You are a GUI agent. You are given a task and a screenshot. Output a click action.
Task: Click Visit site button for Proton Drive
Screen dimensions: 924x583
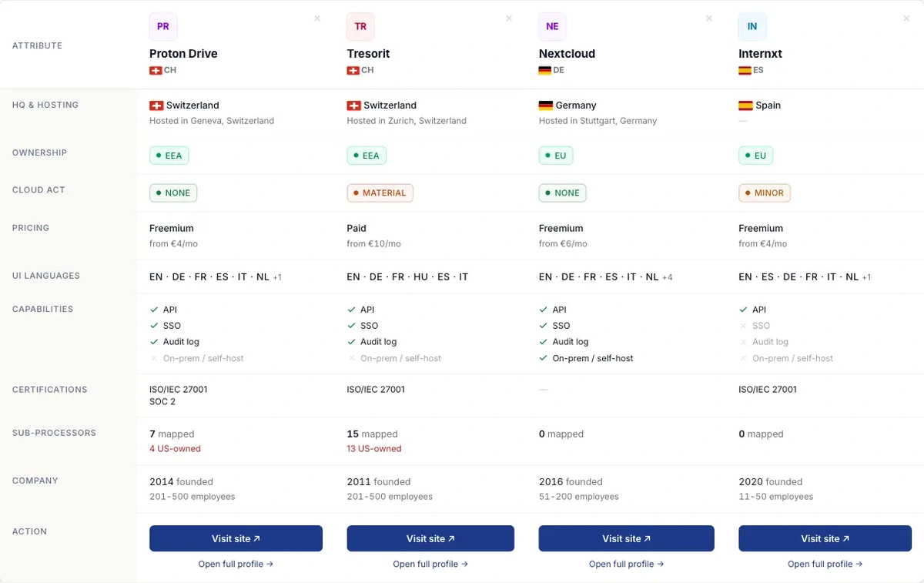[x=236, y=538]
